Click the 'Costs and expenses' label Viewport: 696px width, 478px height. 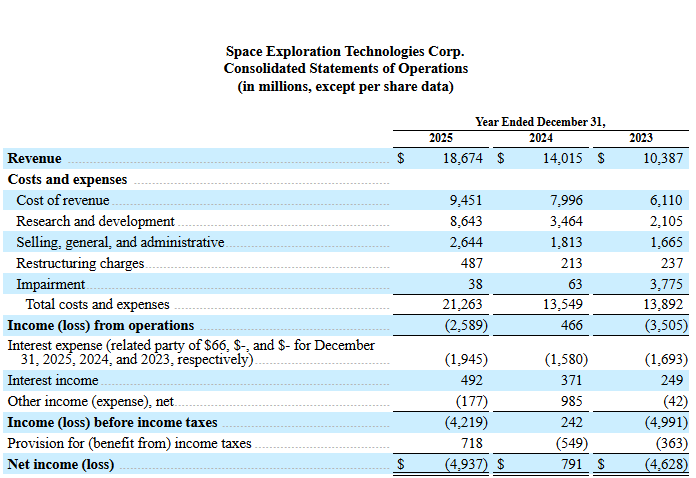pyautogui.click(x=67, y=179)
